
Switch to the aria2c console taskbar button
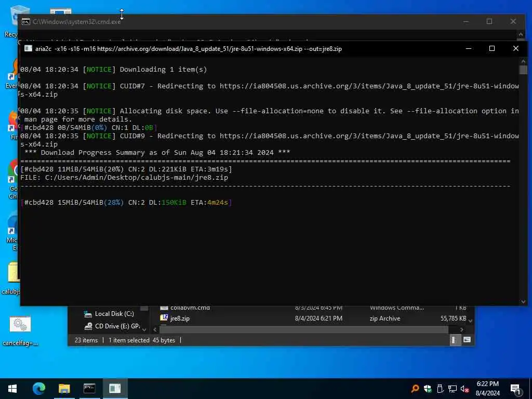coord(115,389)
